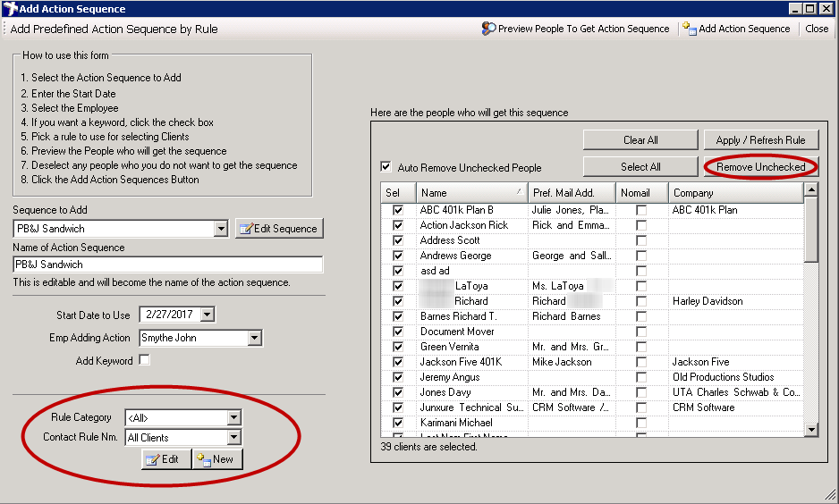Click the Select All button
Viewport: 839px width, 504px height.
tap(640, 167)
